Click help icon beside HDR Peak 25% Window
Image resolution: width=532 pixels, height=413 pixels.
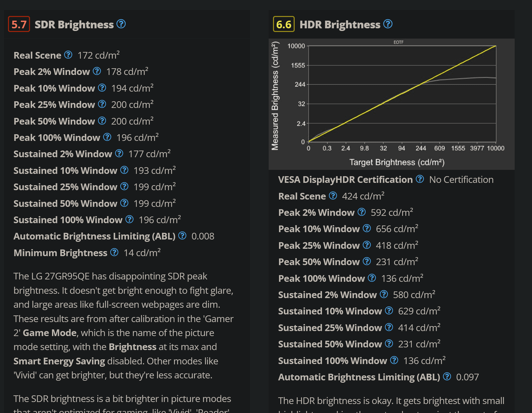pos(367,245)
